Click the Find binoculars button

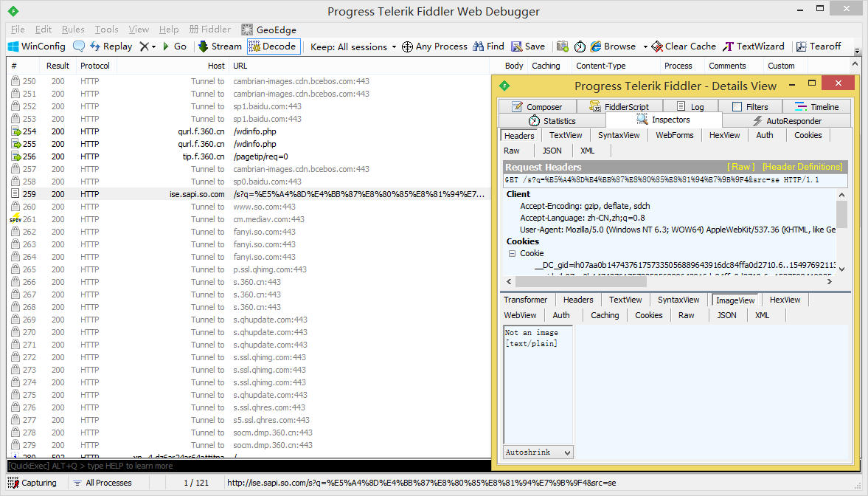tap(488, 46)
